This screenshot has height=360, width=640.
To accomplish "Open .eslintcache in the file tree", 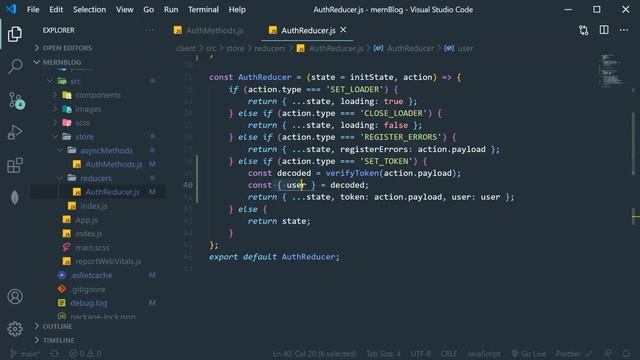I will [91, 276].
